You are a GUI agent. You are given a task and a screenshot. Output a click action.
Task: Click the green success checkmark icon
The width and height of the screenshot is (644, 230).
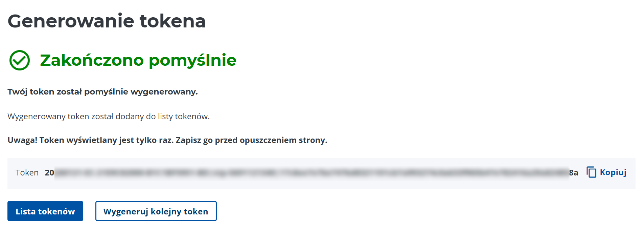(20, 60)
